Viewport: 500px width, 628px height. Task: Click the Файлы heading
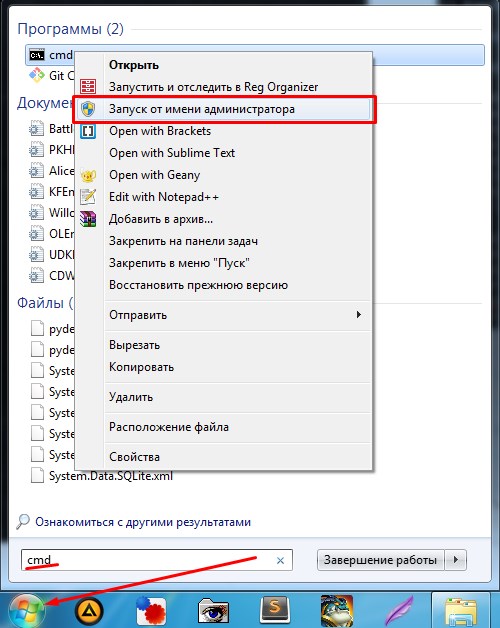[45, 303]
